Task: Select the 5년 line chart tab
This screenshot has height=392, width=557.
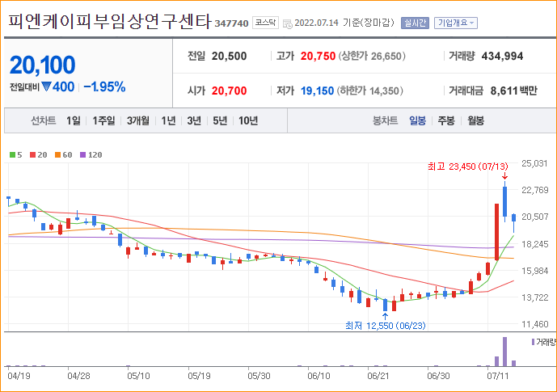Action: coord(220,120)
